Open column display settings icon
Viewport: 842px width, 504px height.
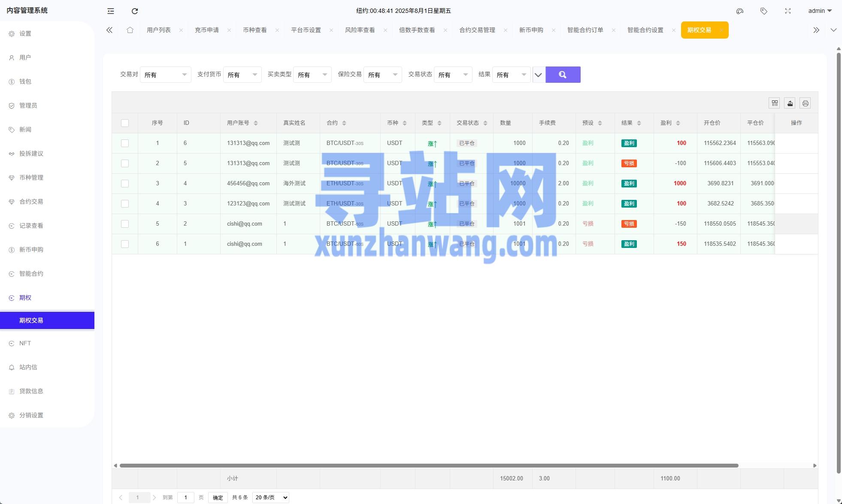click(775, 103)
